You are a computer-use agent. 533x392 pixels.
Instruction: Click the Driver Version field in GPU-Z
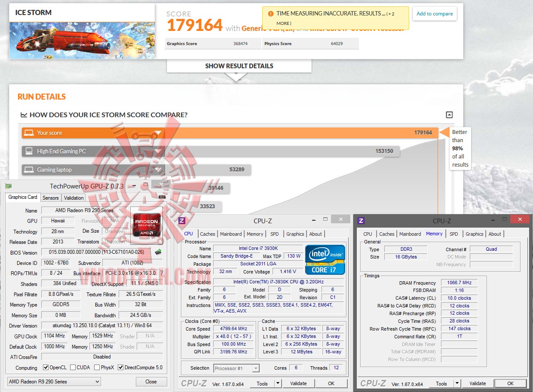102,325
